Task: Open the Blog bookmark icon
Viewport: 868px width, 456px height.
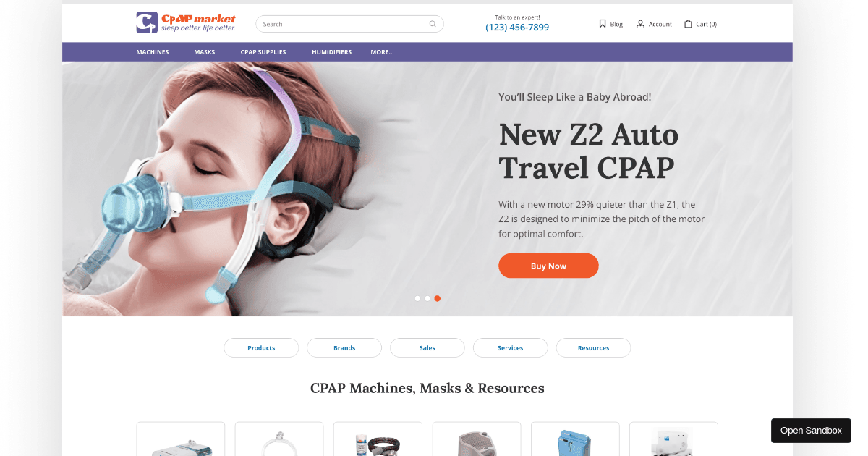Action: pos(603,24)
